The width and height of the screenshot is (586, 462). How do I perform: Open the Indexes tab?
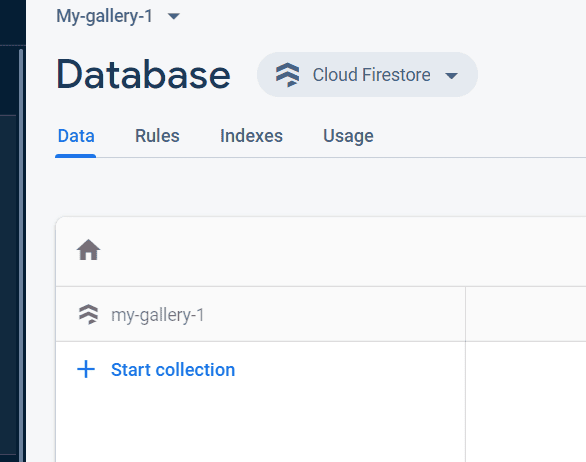coord(251,136)
